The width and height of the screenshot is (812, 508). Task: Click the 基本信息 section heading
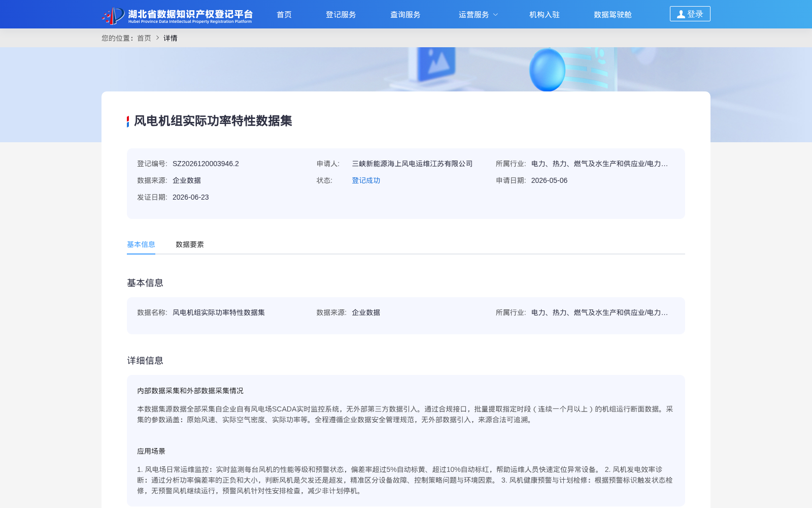(145, 283)
